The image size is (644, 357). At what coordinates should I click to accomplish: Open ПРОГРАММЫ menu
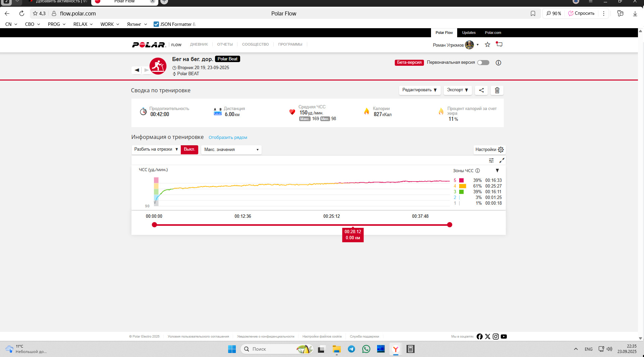coord(290,45)
